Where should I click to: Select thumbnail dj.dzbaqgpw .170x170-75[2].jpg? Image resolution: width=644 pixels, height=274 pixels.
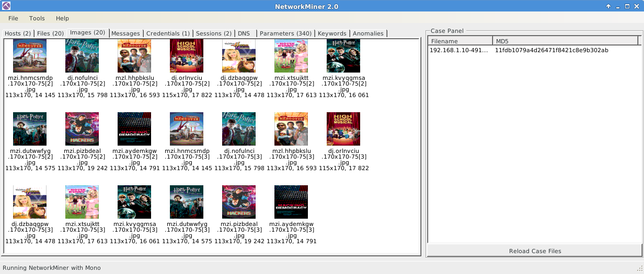[x=239, y=56]
